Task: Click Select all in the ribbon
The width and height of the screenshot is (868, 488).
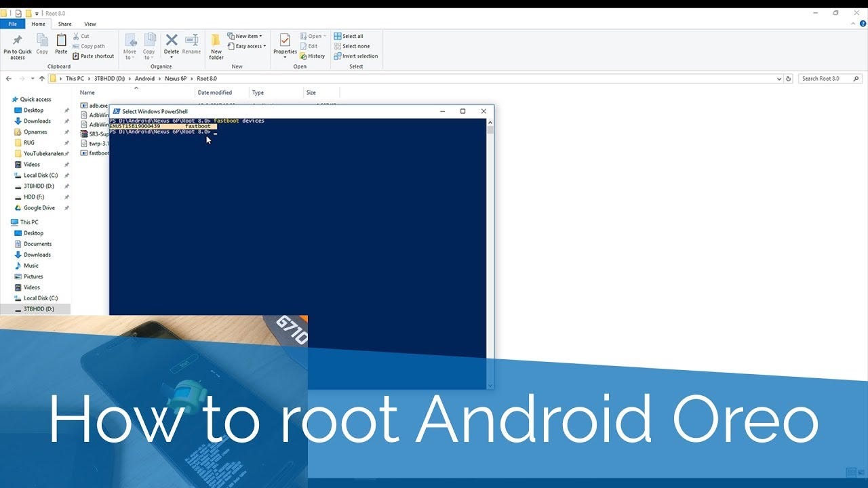Action: [x=349, y=36]
